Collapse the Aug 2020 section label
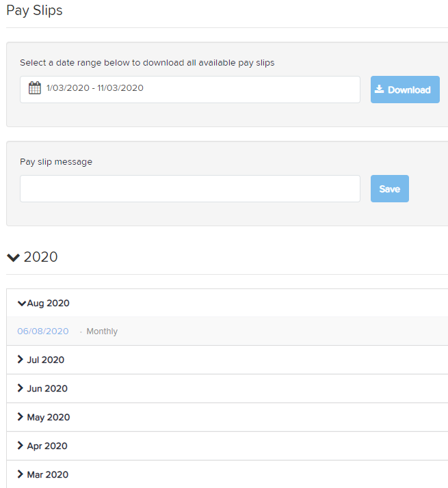This screenshot has height=488, width=448. pos(48,303)
